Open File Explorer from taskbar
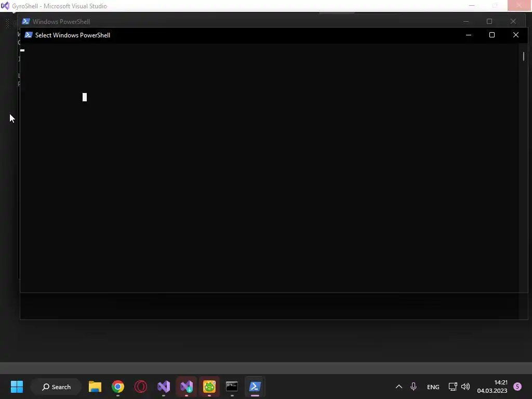Screen dimensions: 532x399 click(x=95, y=387)
